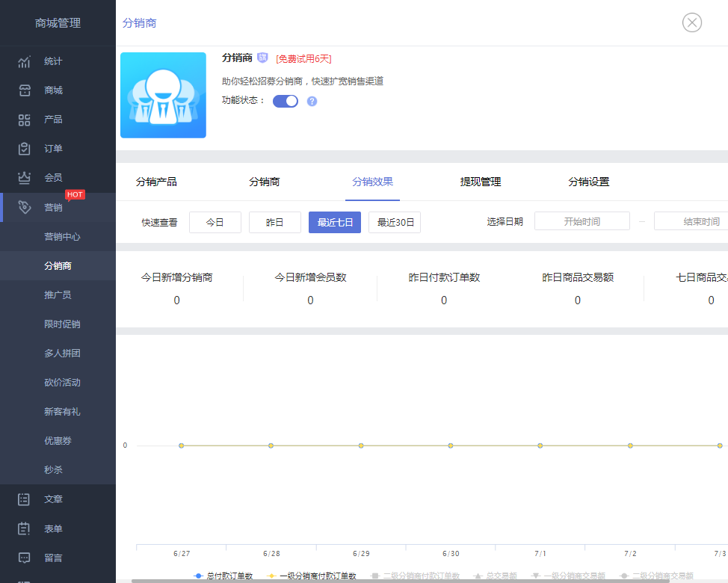728x583 pixels.
Task: Toggle 一级分销商付款订单数 legend series
Action: coord(312,576)
